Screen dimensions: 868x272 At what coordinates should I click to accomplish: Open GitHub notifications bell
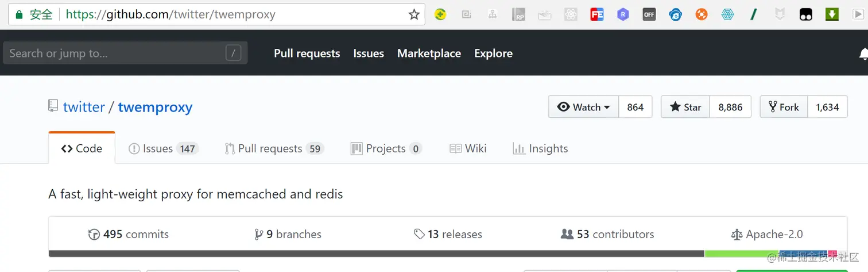tap(863, 53)
